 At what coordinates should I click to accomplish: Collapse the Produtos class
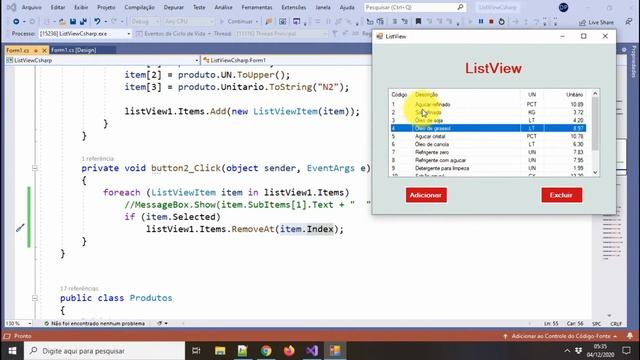[35, 298]
